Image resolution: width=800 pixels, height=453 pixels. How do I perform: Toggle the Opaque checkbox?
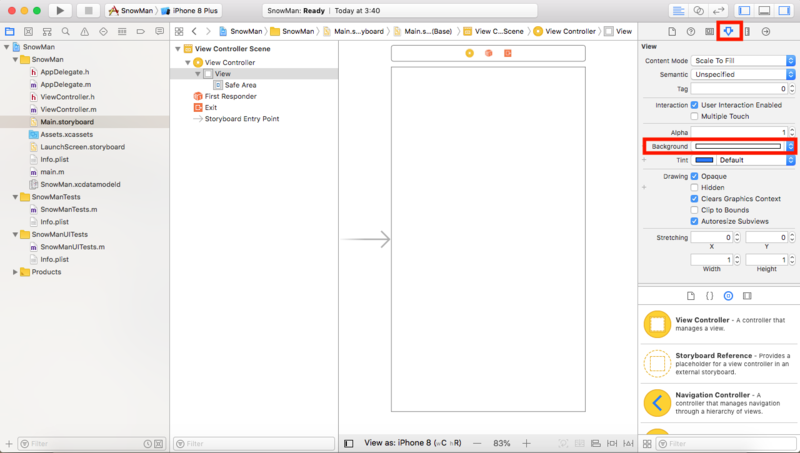click(x=694, y=177)
